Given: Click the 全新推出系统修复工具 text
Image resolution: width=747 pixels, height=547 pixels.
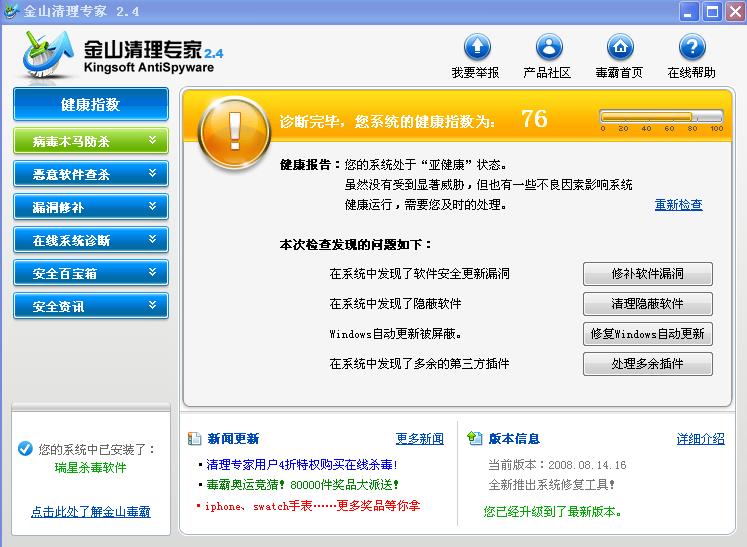Looking at the screenshot, I should point(552,485).
